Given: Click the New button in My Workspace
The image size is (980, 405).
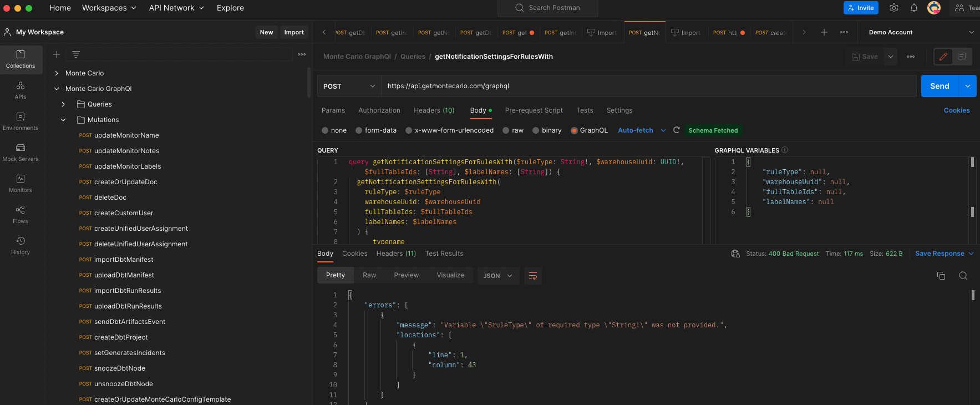Looking at the screenshot, I should 266,32.
